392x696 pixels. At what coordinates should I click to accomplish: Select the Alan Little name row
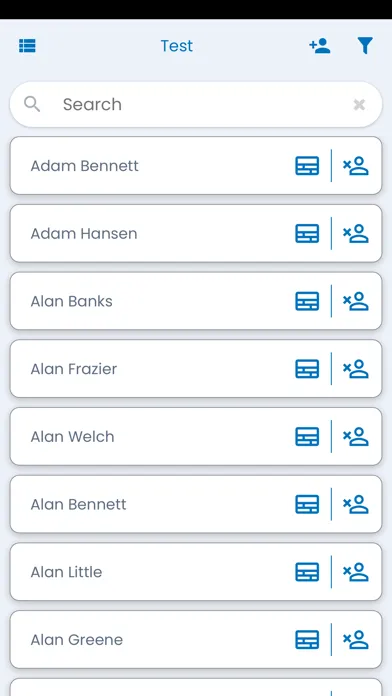pos(196,572)
